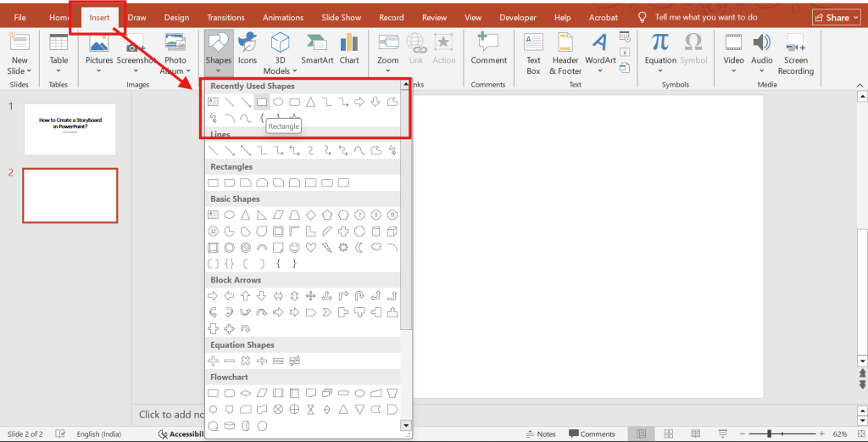Switch to the Transitions tab
Viewport: 868px width, 442px height.
[x=225, y=17]
